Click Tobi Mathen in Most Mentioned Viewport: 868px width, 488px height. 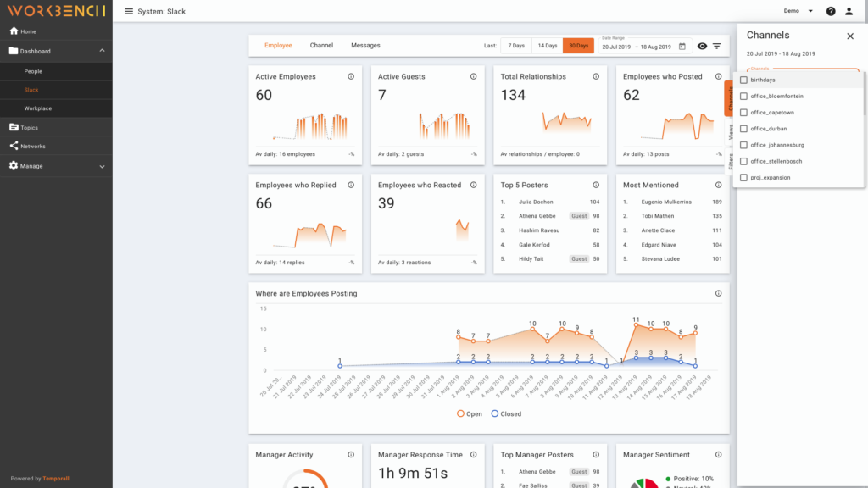coord(658,216)
